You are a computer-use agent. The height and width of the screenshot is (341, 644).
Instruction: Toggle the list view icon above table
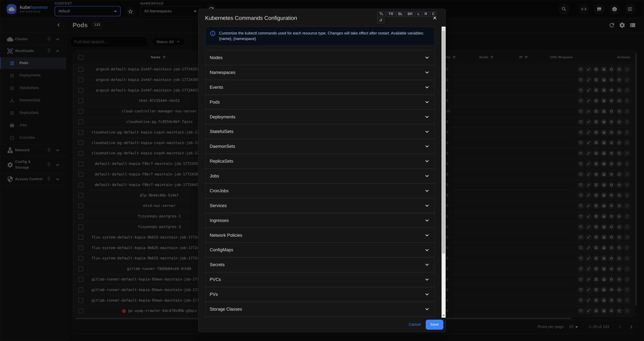[x=633, y=25]
